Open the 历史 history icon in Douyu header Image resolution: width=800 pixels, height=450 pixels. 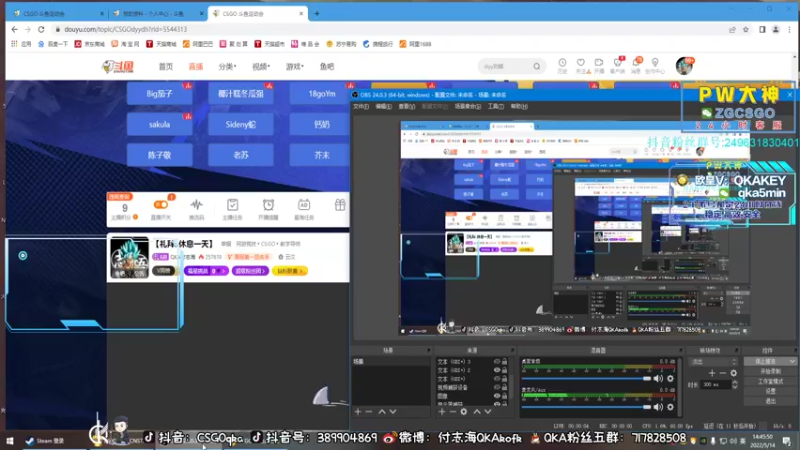tap(562, 63)
